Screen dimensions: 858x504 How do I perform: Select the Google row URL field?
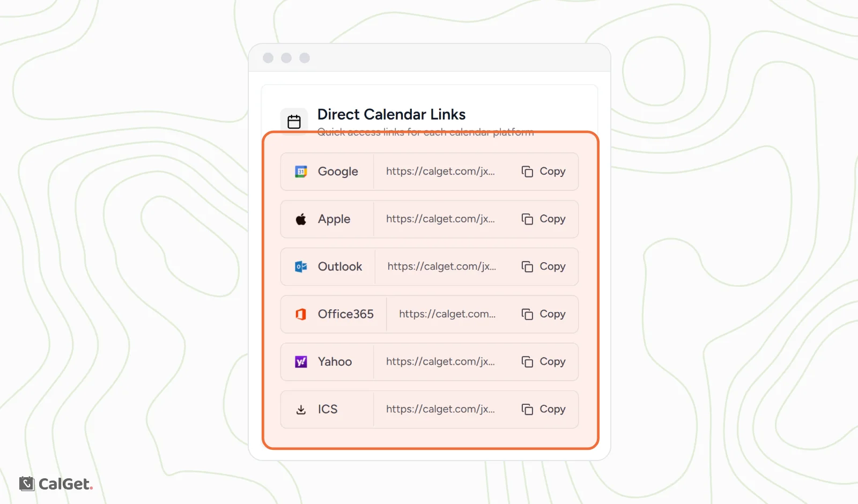click(x=440, y=172)
